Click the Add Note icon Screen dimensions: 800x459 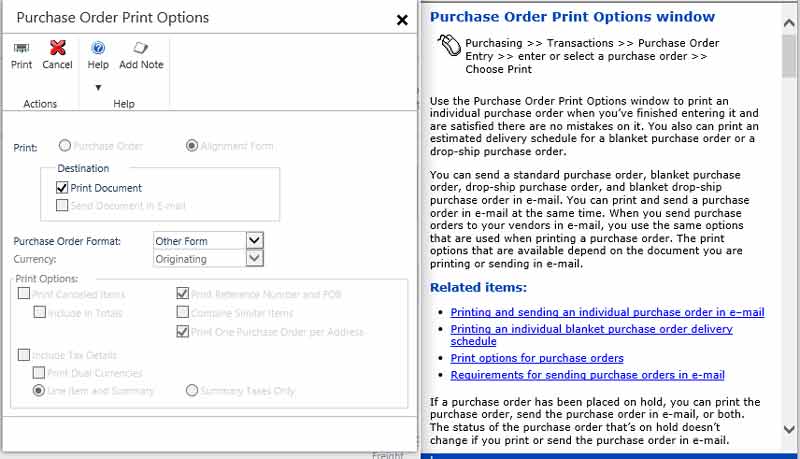coord(141,48)
